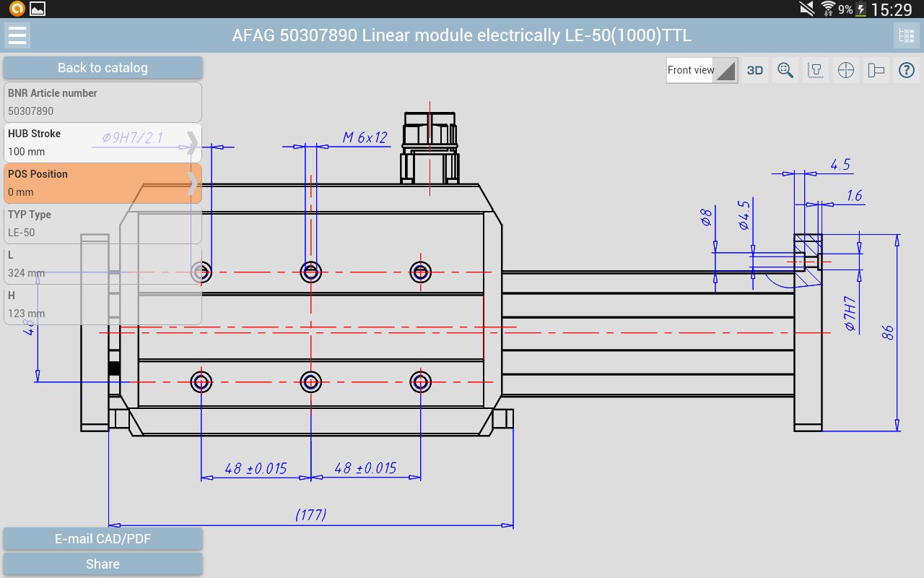924x578 pixels.
Task: Open the notification image icon in status bar
Action: pos(37,9)
